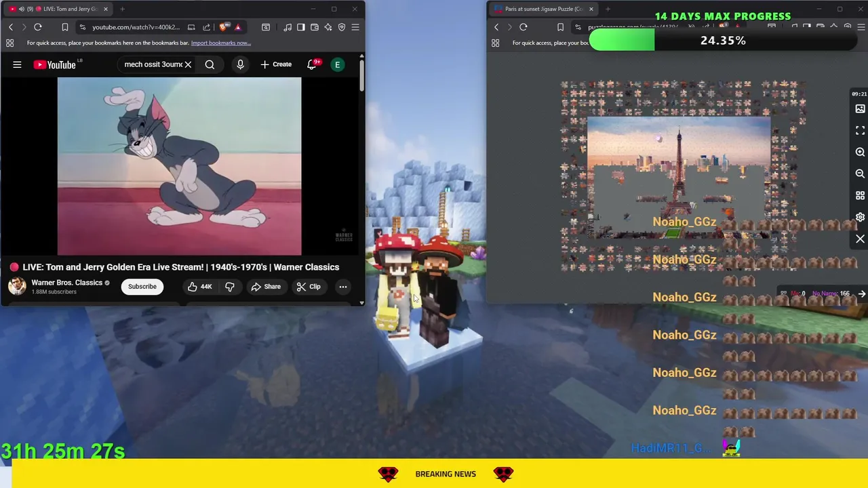Enter fullscreen mode in puzzle sidebar
Screen dimensions: 868x488
[860, 130]
